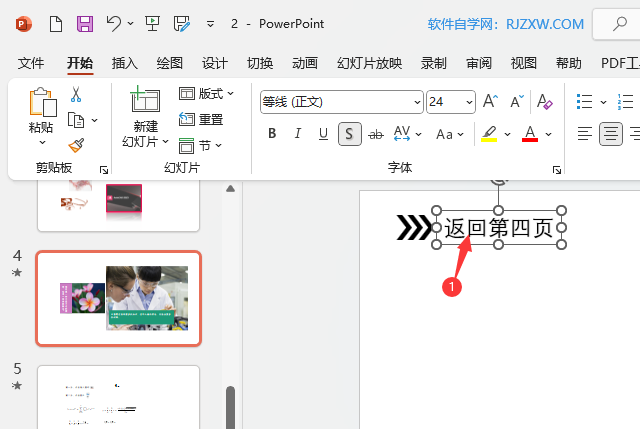
Task: Toggle text shadow S button
Action: (349, 134)
